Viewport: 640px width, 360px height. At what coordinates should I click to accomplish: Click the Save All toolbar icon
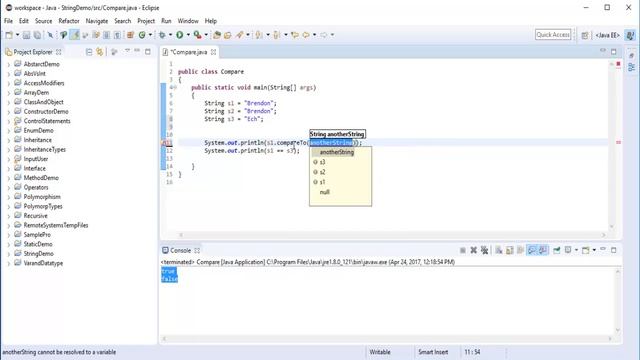coord(37,35)
